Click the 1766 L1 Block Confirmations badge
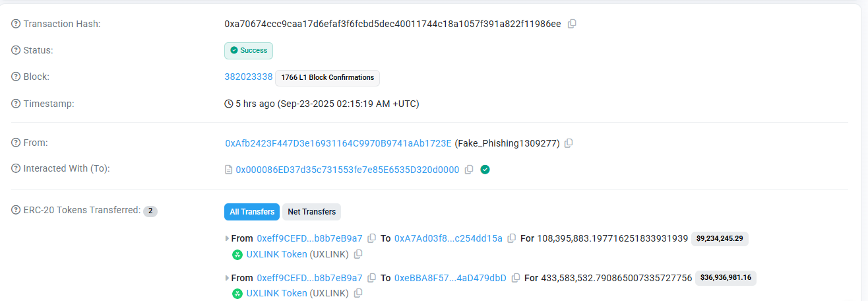This screenshot has height=301, width=868. click(x=327, y=78)
